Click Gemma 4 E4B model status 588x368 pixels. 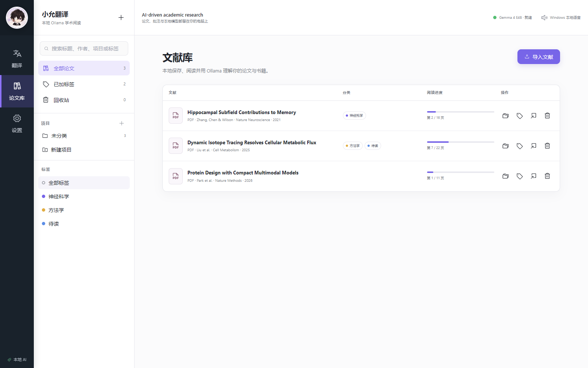[512, 18]
